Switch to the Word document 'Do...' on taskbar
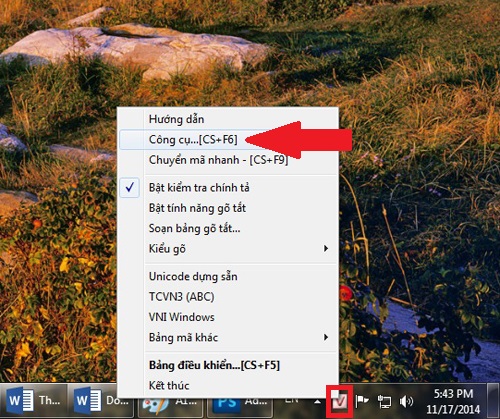Viewport: 500px width, 419px height. click(101, 401)
